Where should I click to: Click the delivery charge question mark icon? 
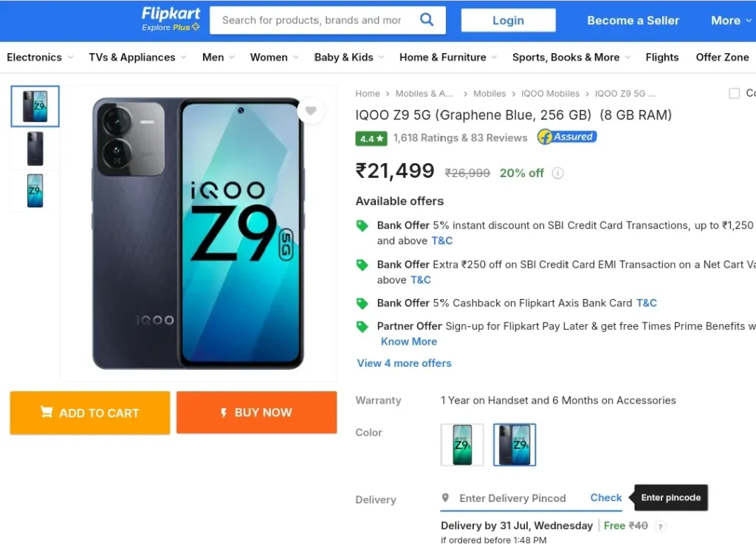(661, 526)
